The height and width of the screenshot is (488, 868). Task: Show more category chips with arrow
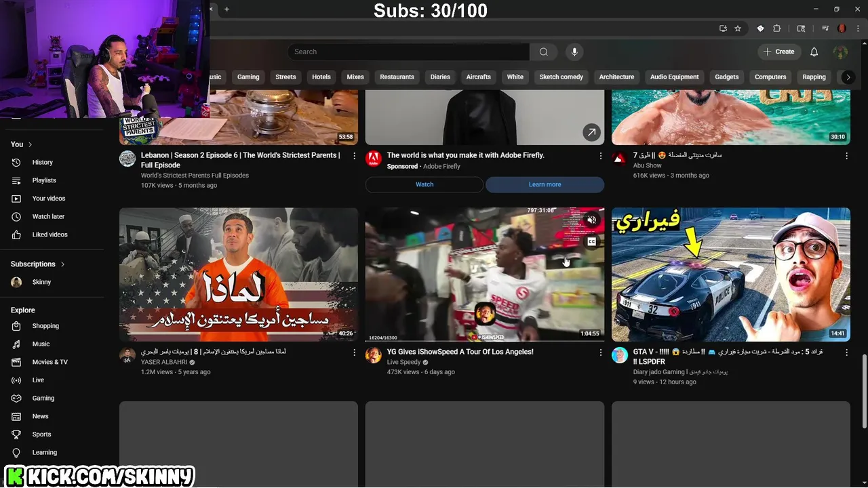pyautogui.click(x=848, y=77)
